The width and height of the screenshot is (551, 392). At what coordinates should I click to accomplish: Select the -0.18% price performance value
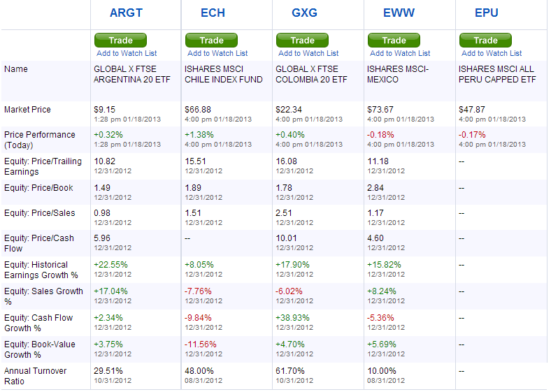tap(380, 135)
